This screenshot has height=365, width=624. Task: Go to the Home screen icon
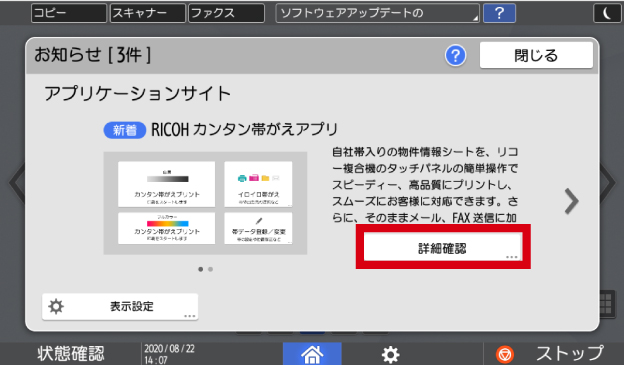tap(312, 354)
